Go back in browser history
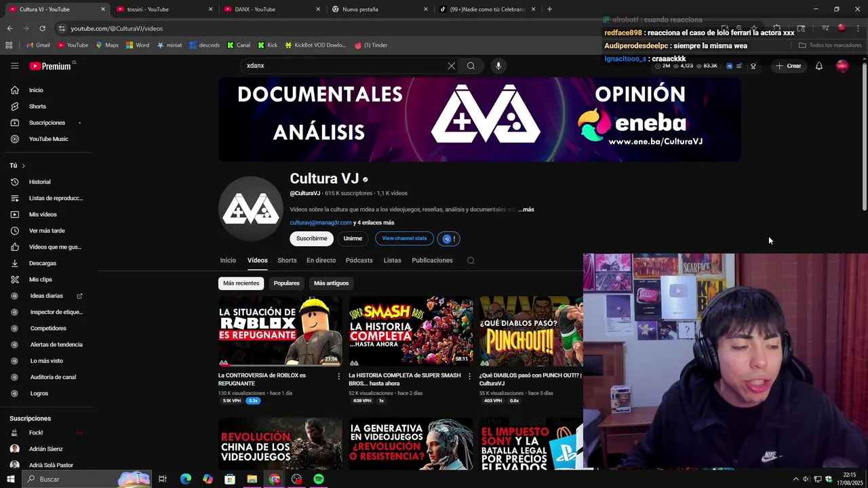 click(9, 28)
